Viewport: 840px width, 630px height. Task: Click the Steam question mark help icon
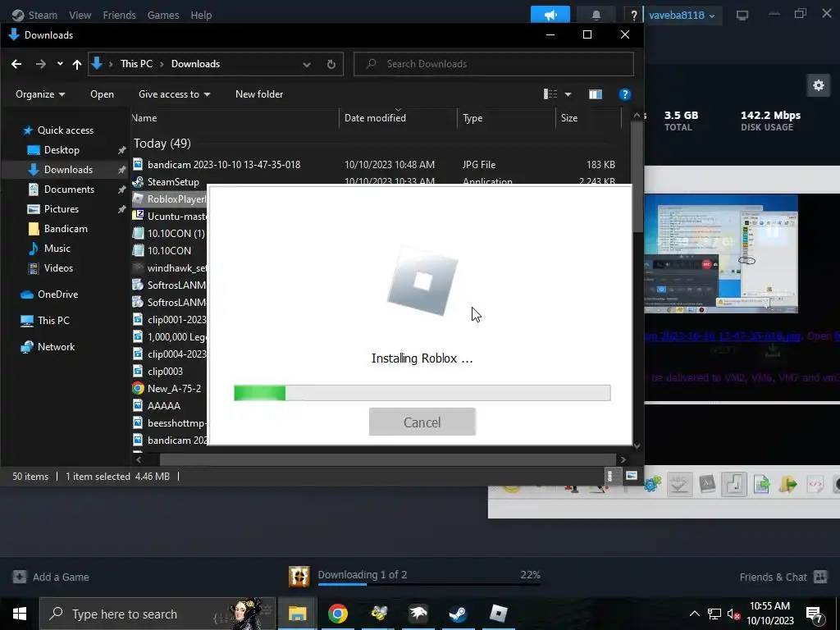pos(633,15)
